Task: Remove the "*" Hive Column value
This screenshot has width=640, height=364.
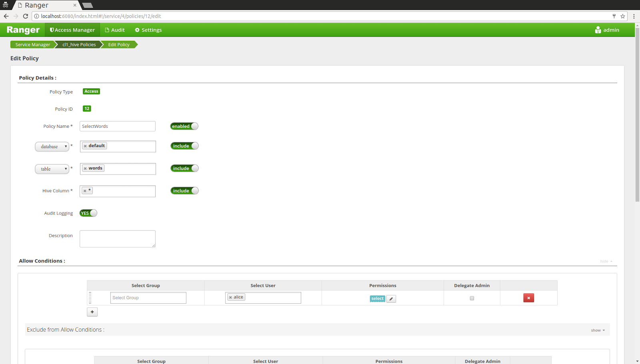Action: [84, 191]
